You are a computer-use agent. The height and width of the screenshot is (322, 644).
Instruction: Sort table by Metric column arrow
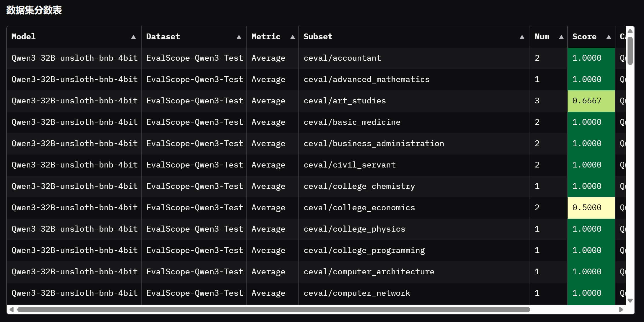pyautogui.click(x=292, y=37)
